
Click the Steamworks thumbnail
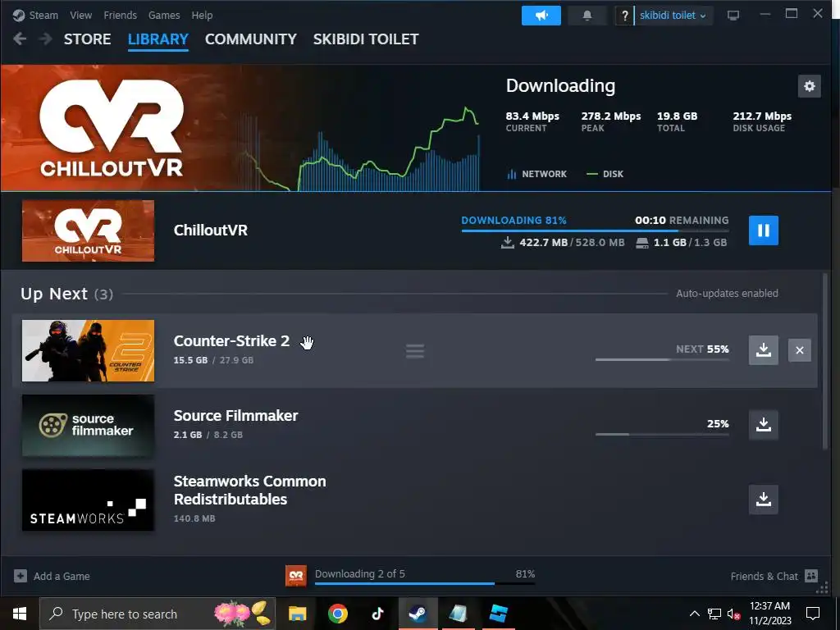coord(88,500)
